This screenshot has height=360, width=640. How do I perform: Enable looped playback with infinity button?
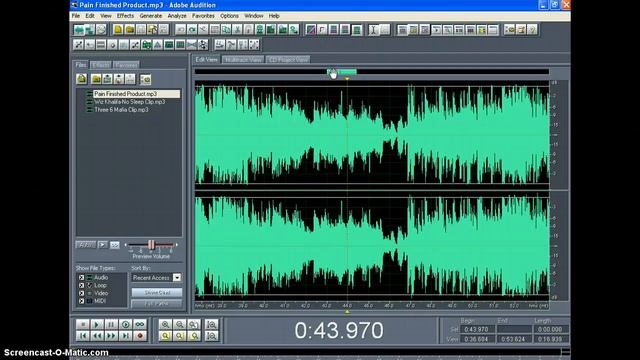[x=140, y=324]
